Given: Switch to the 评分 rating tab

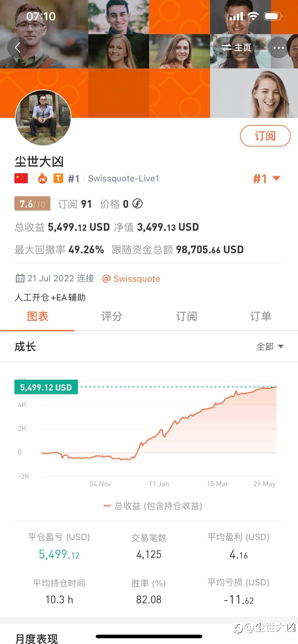Looking at the screenshot, I should [112, 316].
